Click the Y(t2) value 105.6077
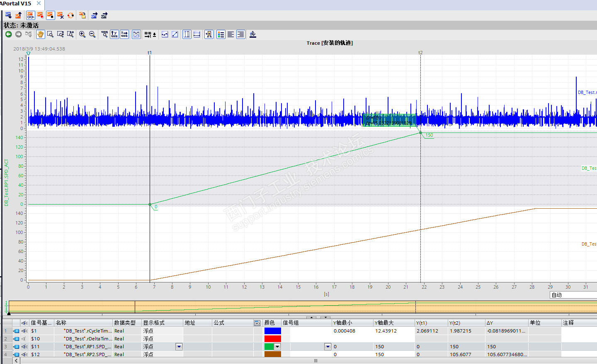The width and height of the screenshot is (597, 364). [x=461, y=354]
